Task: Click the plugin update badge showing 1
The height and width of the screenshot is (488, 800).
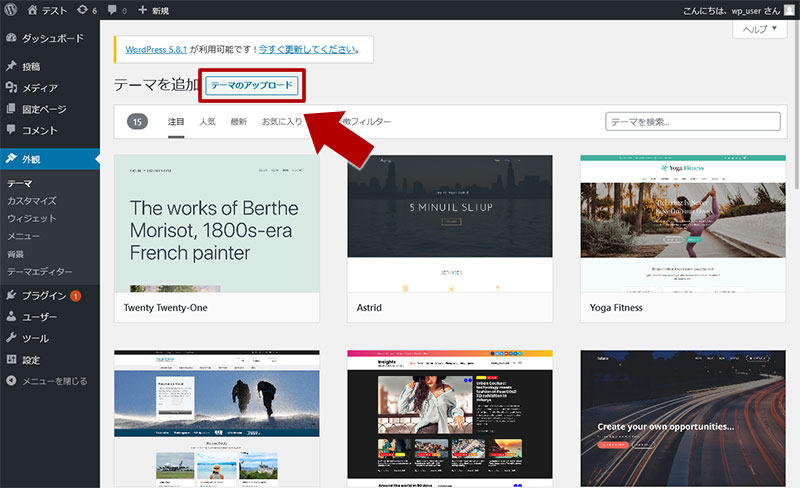Action: [76, 296]
